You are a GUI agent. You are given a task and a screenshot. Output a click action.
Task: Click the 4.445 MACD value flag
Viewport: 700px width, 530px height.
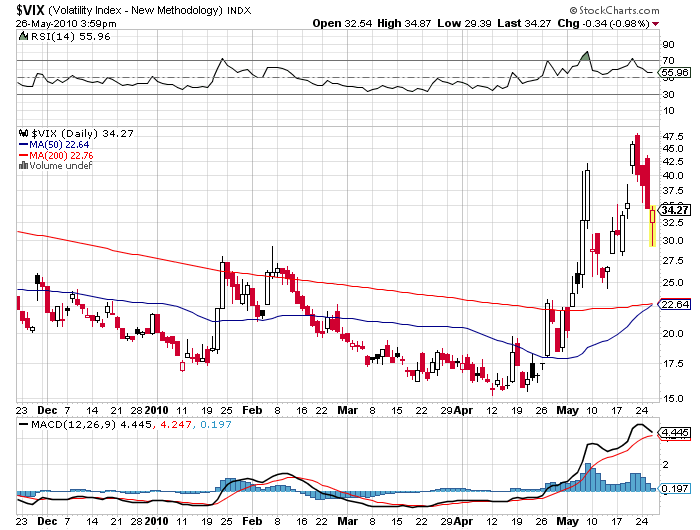point(675,433)
